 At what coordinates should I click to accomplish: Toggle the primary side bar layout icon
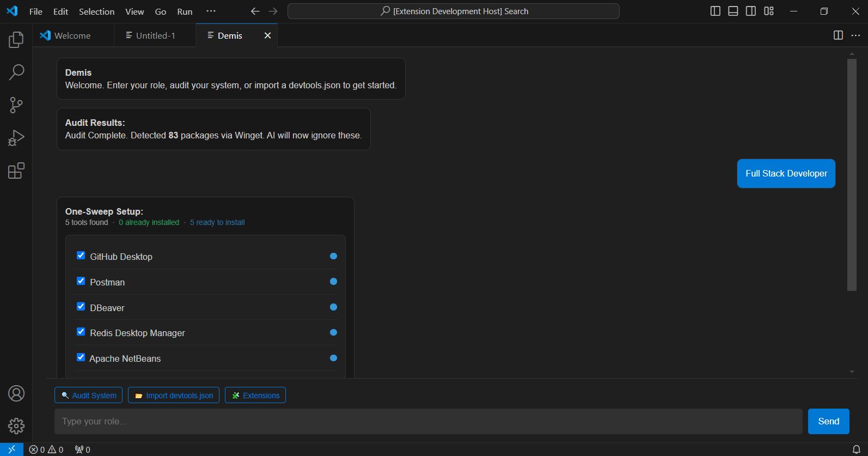point(716,11)
